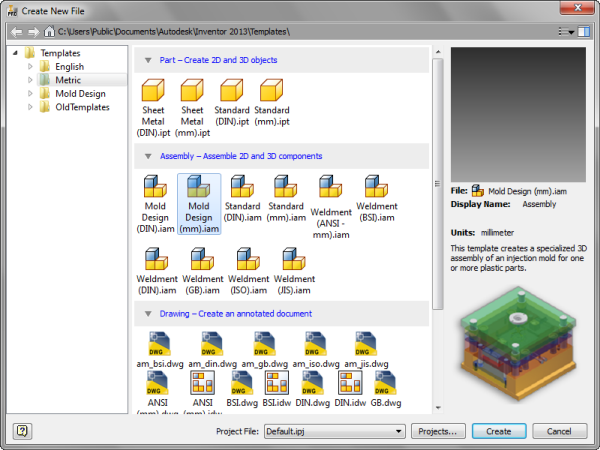Choose BSI.dwg drawing template
The height and width of the screenshot is (450, 600).
tap(242, 390)
